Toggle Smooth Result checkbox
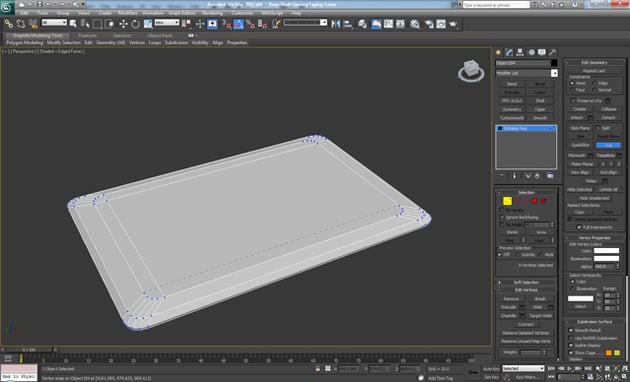The image size is (630, 382). pos(571,330)
